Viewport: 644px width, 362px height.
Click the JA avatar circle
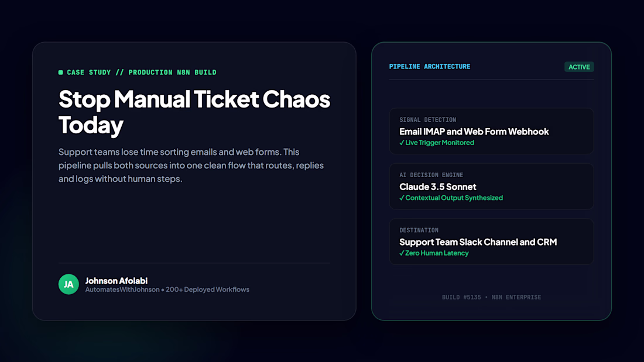tap(68, 284)
